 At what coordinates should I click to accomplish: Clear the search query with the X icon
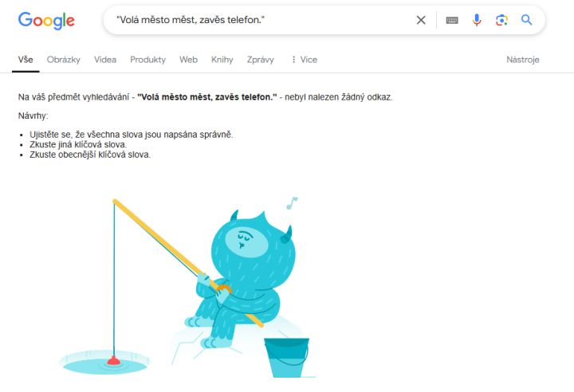421,20
